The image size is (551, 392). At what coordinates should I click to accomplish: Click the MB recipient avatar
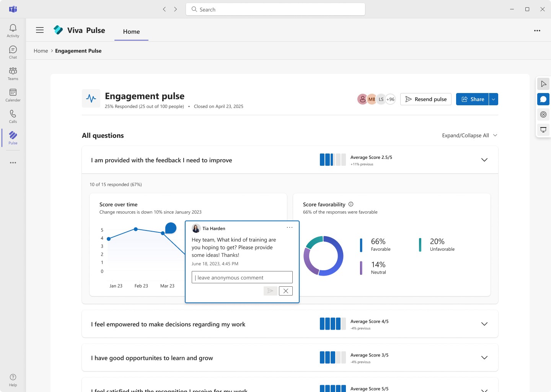(372, 99)
